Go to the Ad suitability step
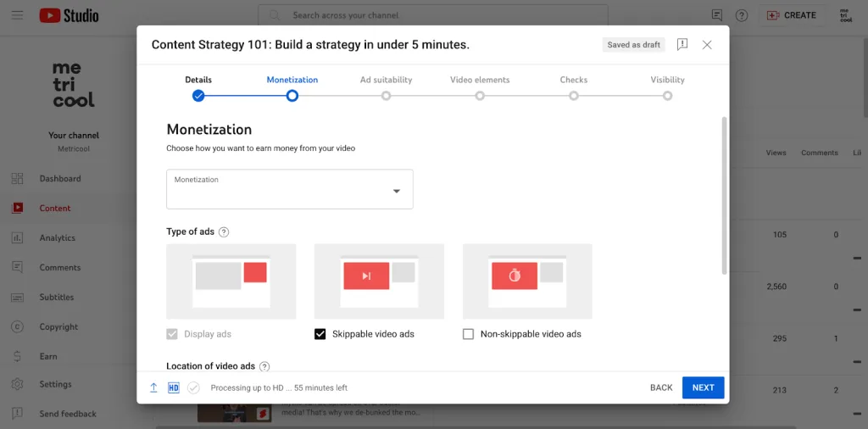 [x=386, y=96]
